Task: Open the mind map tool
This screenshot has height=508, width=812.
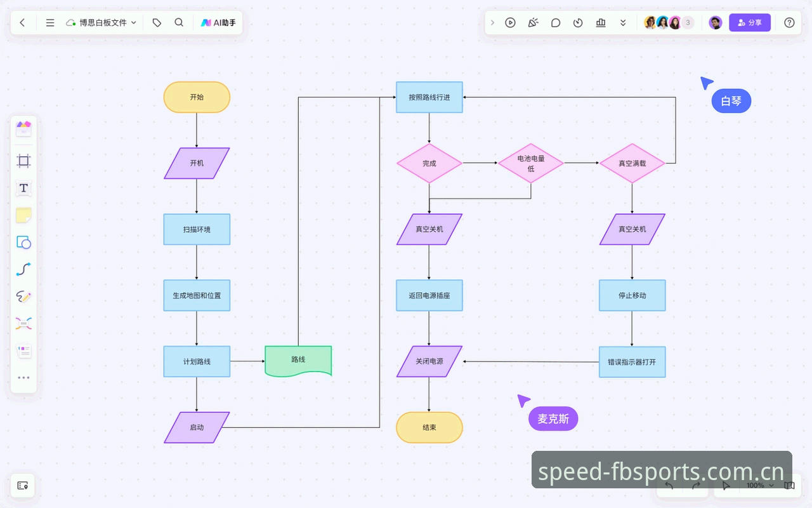Action: coord(23,324)
